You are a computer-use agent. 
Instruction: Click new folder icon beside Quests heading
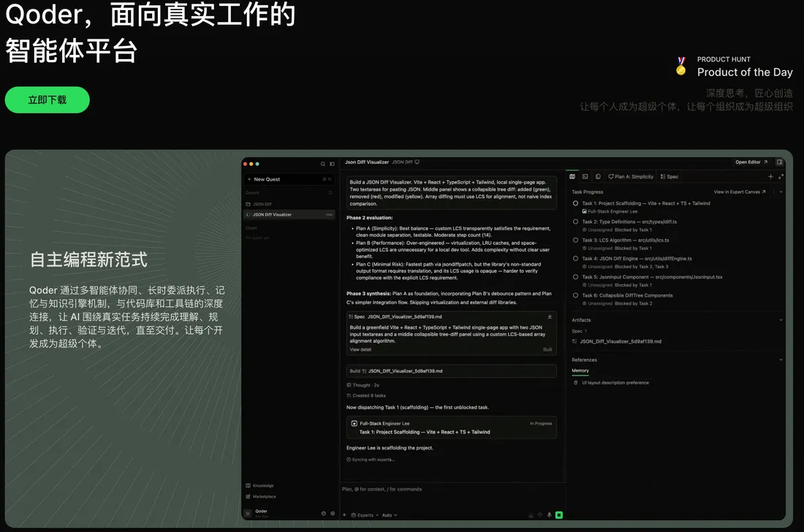pos(330,193)
